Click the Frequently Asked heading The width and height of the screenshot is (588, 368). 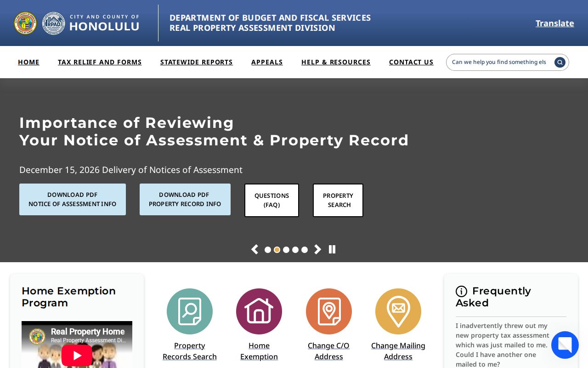coord(493,297)
